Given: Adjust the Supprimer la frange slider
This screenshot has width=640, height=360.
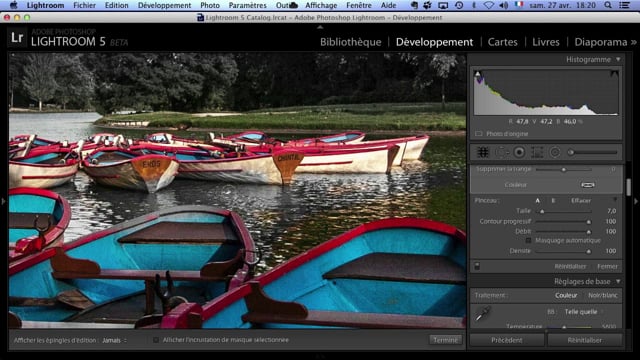Looking at the screenshot, I should coord(563,169).
